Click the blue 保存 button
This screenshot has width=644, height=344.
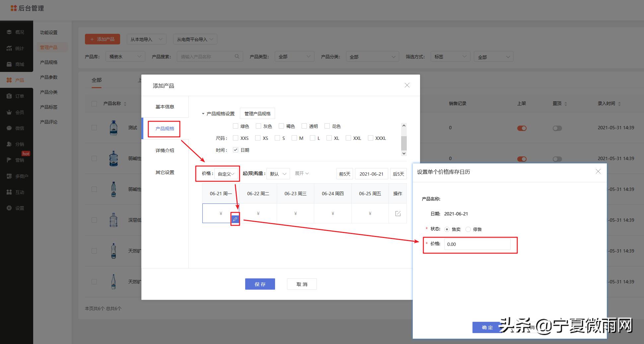260,284
